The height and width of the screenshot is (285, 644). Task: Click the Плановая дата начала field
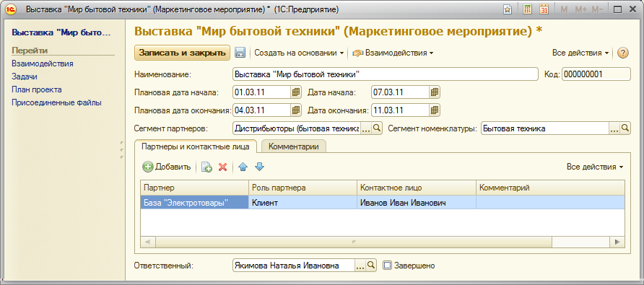261,92
